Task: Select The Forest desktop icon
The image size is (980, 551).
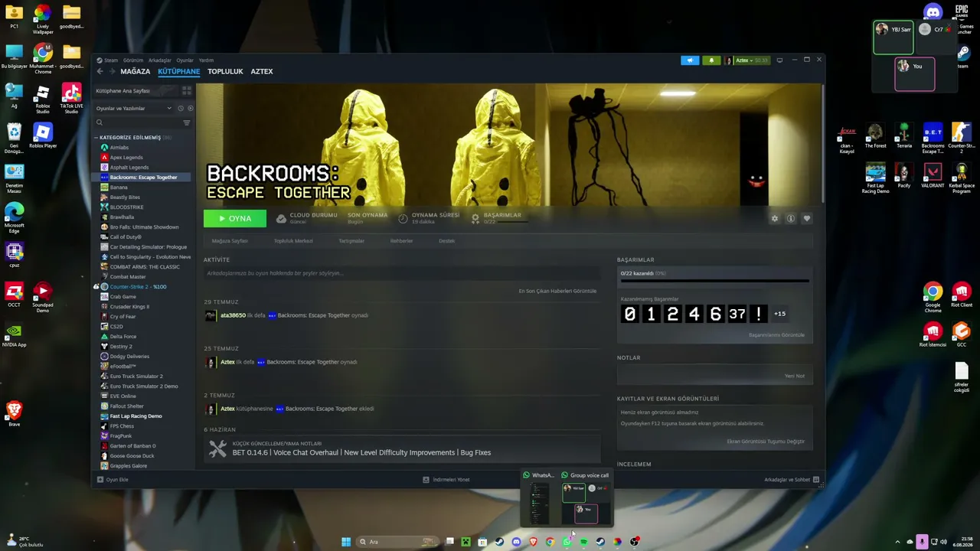Action: click(x=875, y=135)
